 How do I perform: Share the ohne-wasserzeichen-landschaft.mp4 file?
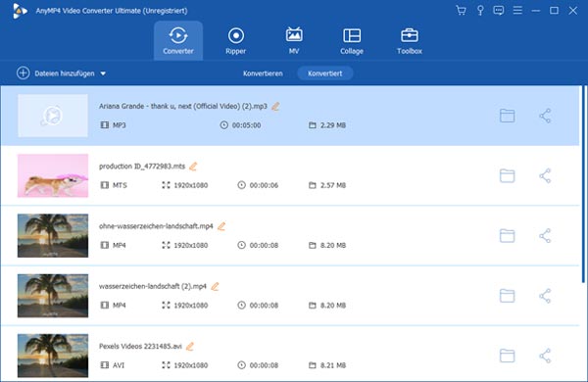click(545, 236)
